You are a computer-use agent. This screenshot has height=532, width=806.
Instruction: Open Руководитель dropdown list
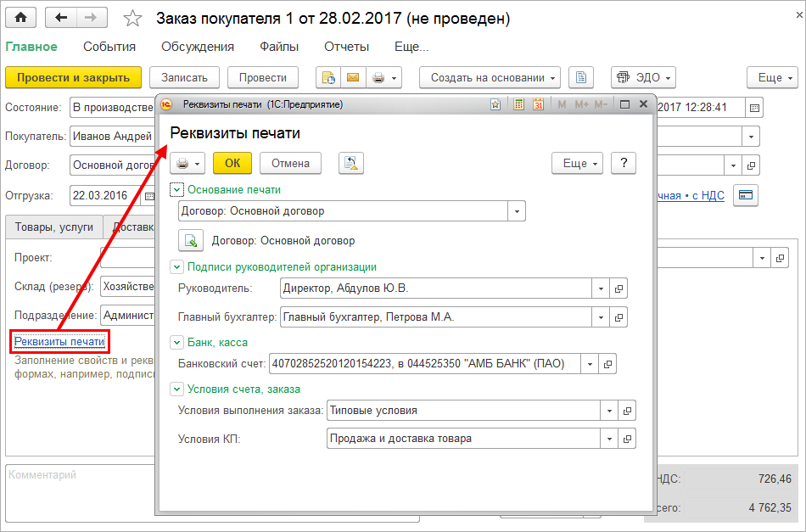[x=601, y=288]
